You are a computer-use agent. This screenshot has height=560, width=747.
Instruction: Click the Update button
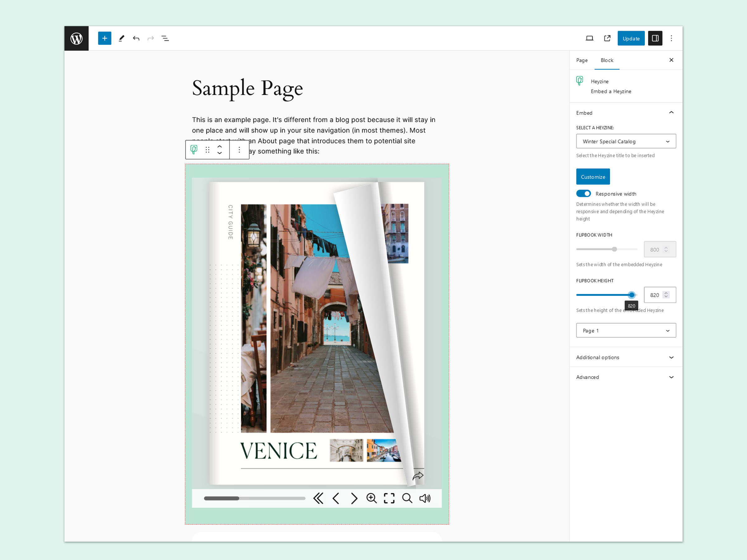[x=631, y=39]
